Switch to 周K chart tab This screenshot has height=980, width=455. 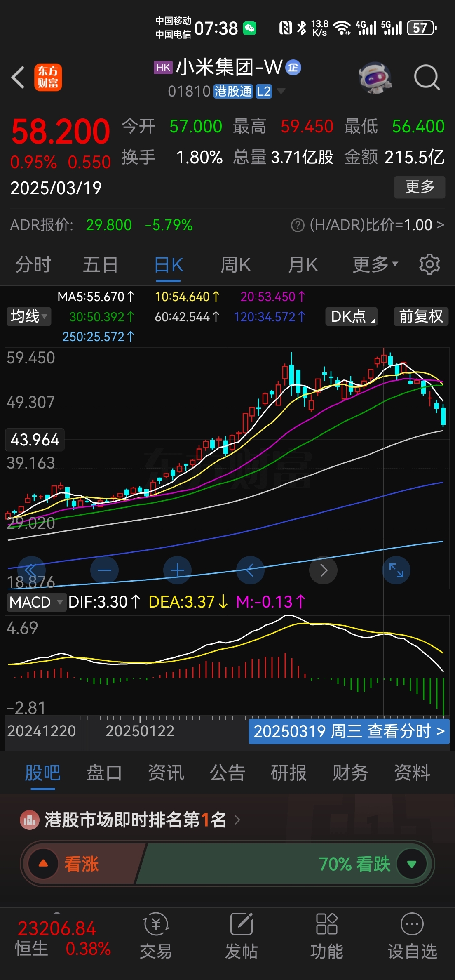[236, 264]
